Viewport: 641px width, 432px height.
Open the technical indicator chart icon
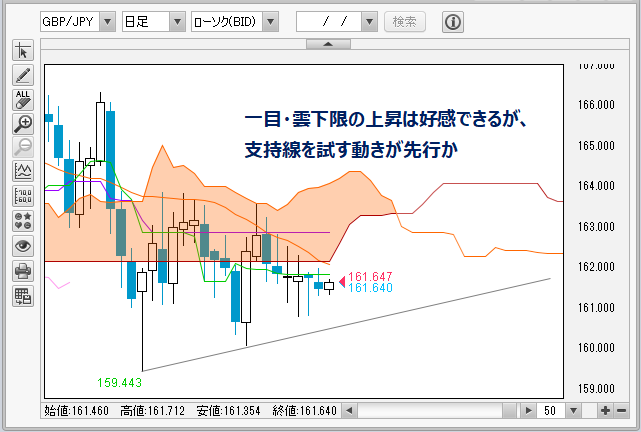click(x=23, y=171)
